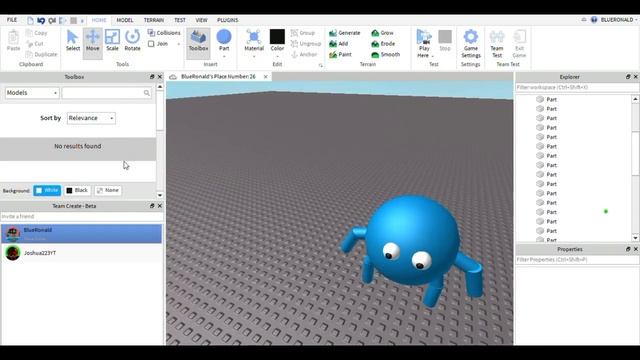This screenshot has height=360, width=640.
Task: Click the Invite a friend field
Action: point(81,216)
